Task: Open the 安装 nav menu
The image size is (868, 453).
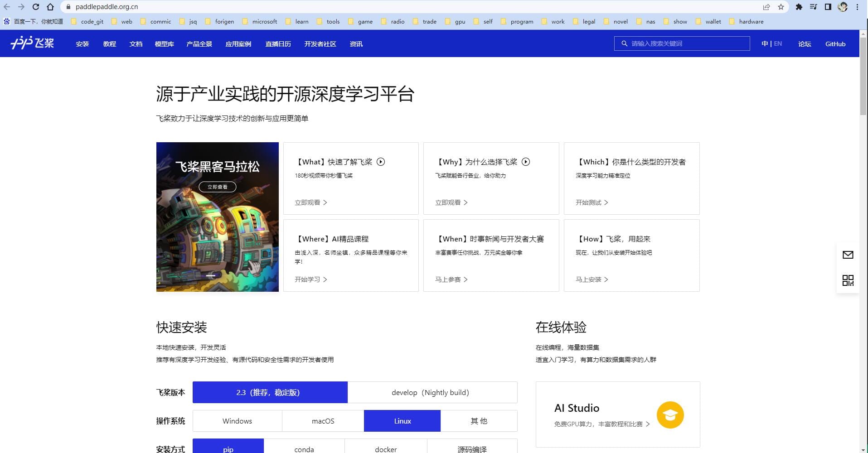Action: pos(82,44)
